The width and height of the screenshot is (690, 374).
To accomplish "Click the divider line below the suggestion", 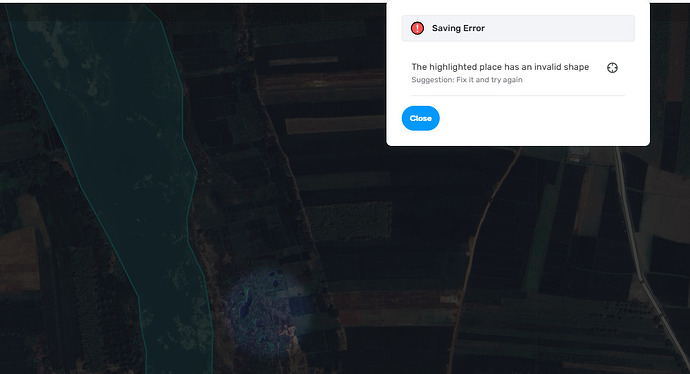I will click(x=518, y=95).
